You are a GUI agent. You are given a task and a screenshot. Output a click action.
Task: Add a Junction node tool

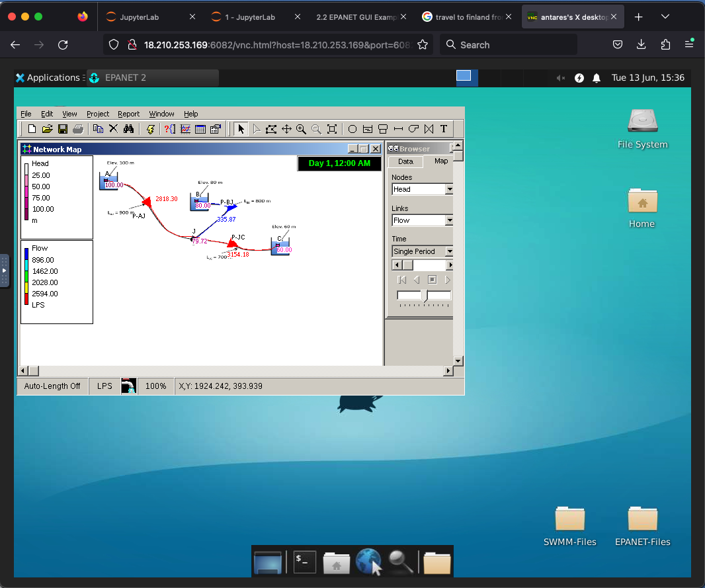tap(352, 129)
